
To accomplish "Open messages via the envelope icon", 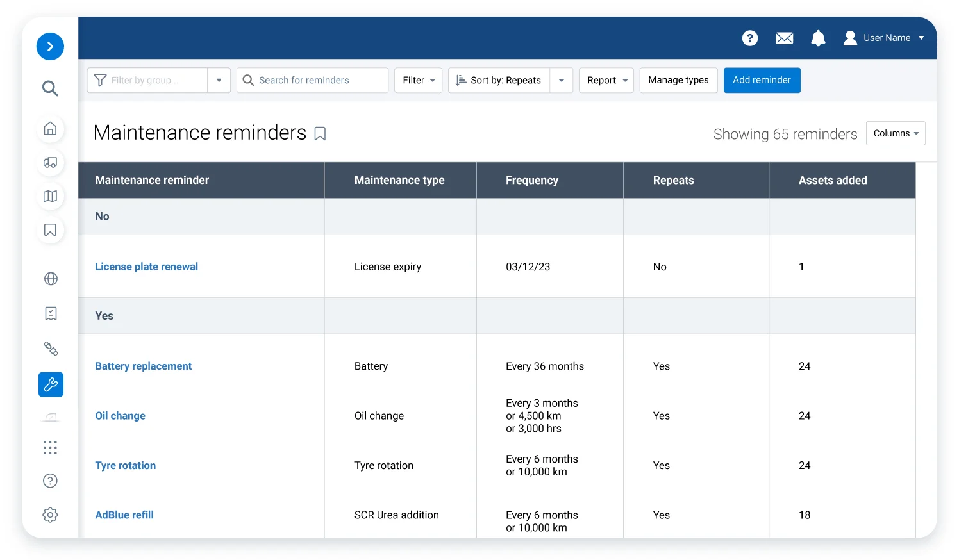I will click(x=784, y=38).
